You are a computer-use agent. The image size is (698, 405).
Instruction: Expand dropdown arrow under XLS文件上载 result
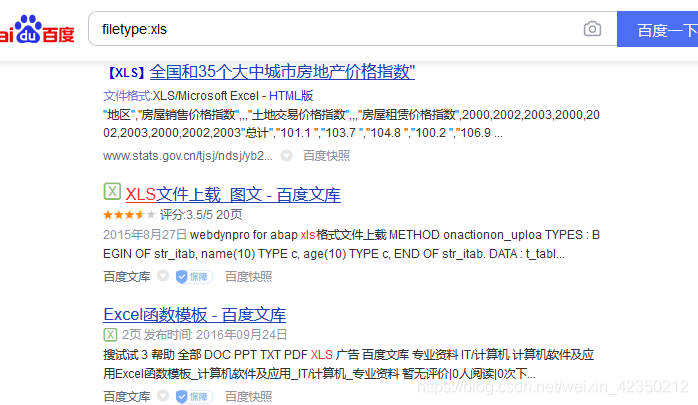(163, 276)
